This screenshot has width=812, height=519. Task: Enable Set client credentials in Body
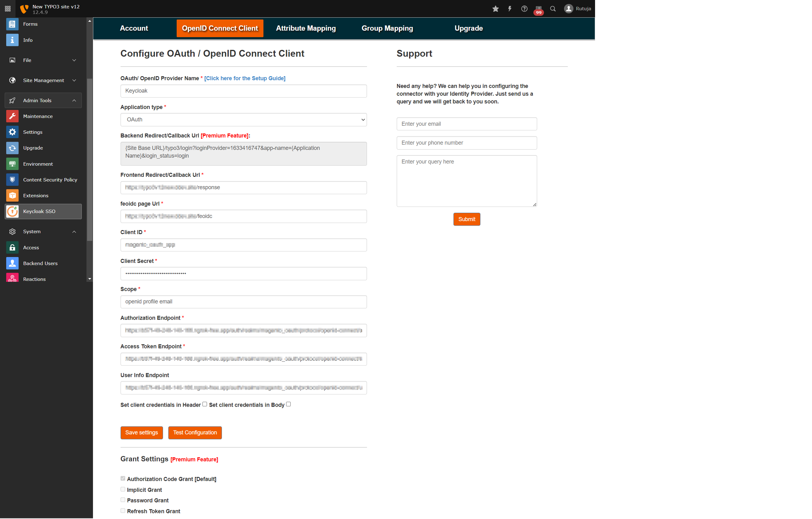(x=288, y=404)
